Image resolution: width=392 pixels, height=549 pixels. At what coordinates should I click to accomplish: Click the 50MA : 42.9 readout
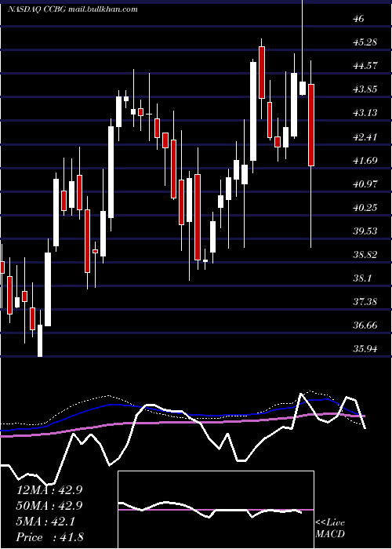tap(49, 506)
